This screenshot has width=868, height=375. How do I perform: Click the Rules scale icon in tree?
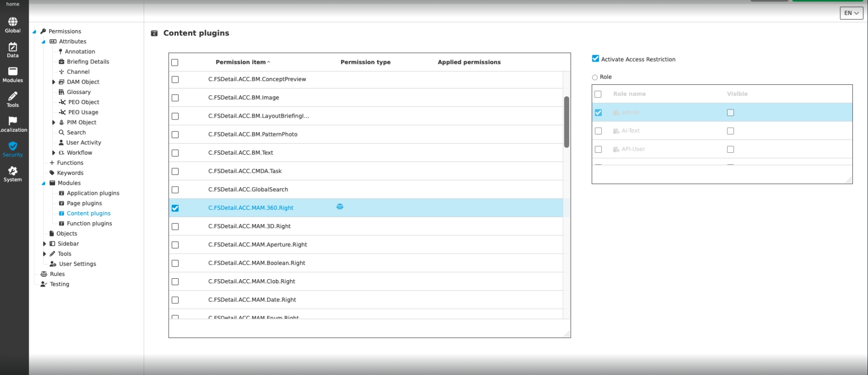point(44,274)
